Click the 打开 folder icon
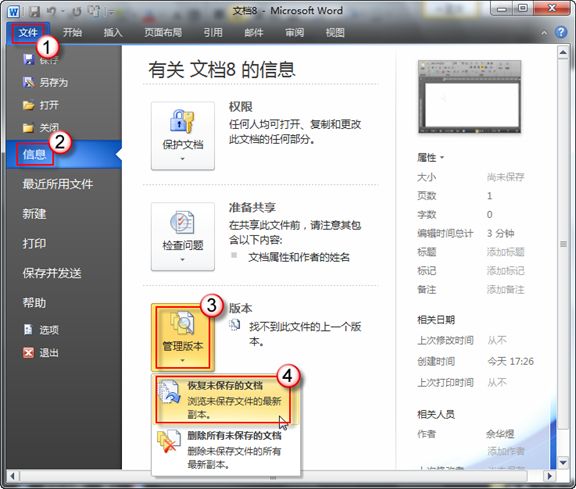 pos(28,105)
